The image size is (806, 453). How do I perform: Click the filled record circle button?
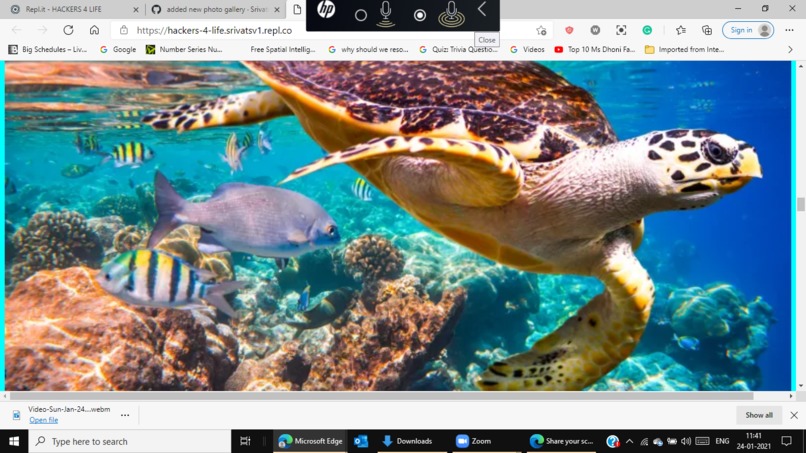pyautogui.click(x=420, y=15)
